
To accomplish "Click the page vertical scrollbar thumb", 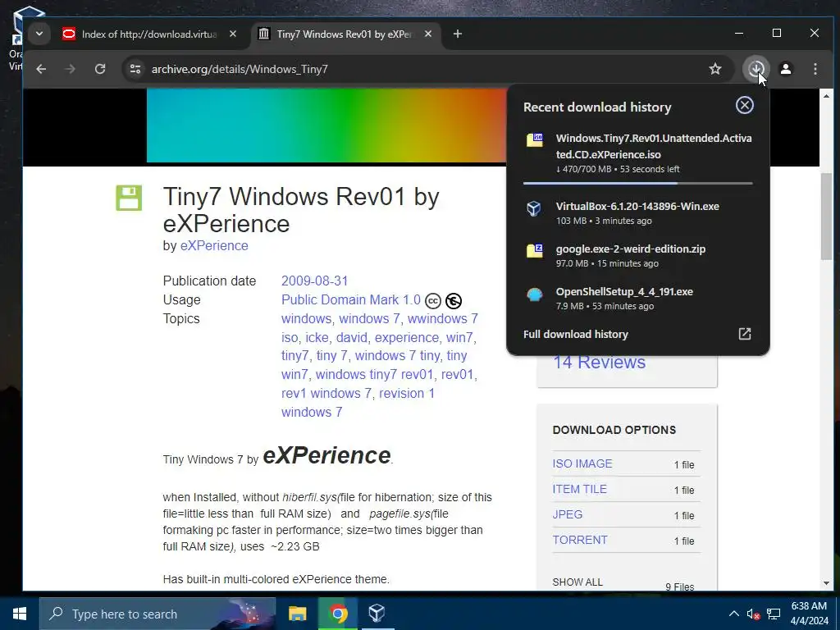I will [826, 217].
